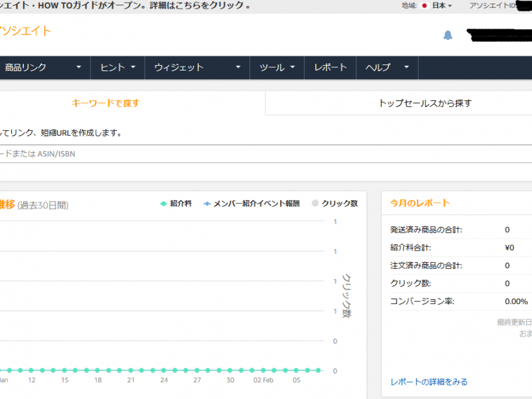The width and height of the screenshot is (532, 399).
Task: Click the 紹介料 green legend marker
Action: [x=163, y=203]
